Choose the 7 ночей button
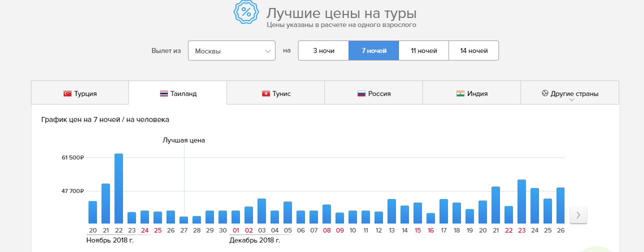 coord(374,50)
